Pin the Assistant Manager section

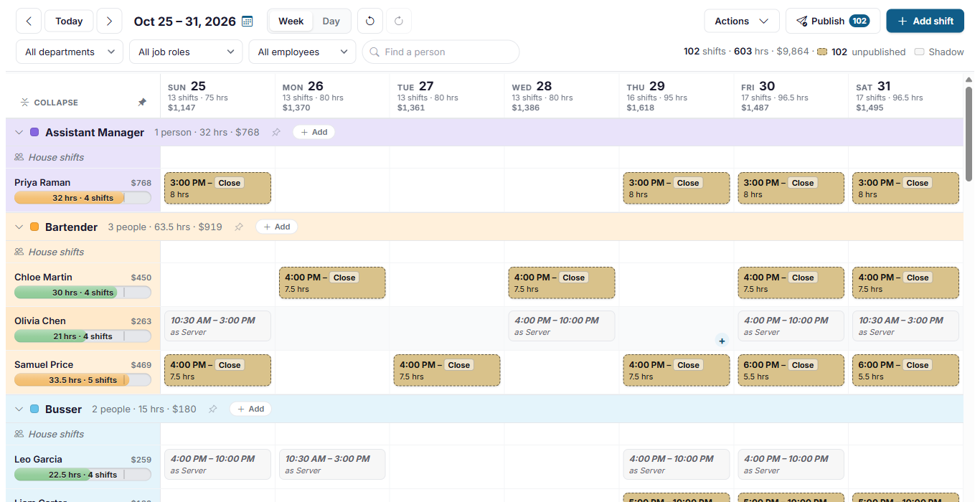[276, 132]
